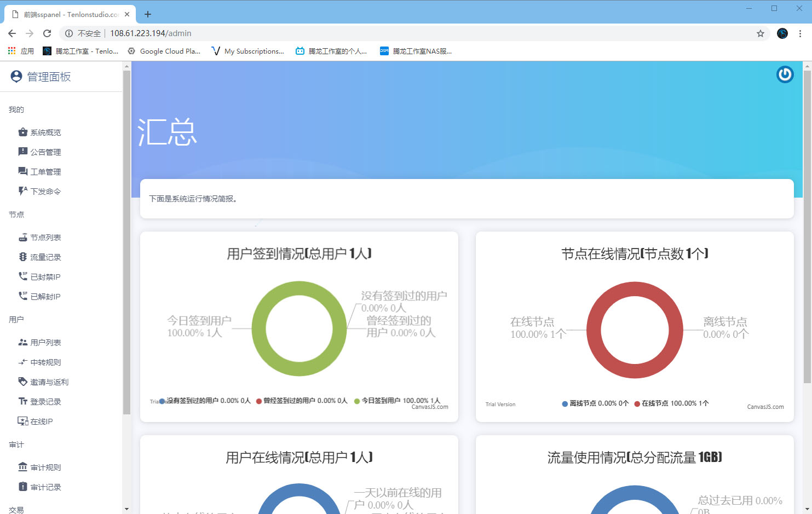Viewport: 812px width, 514px height.
Task: Click the 下发命令 icon
Action: (23, 191)
